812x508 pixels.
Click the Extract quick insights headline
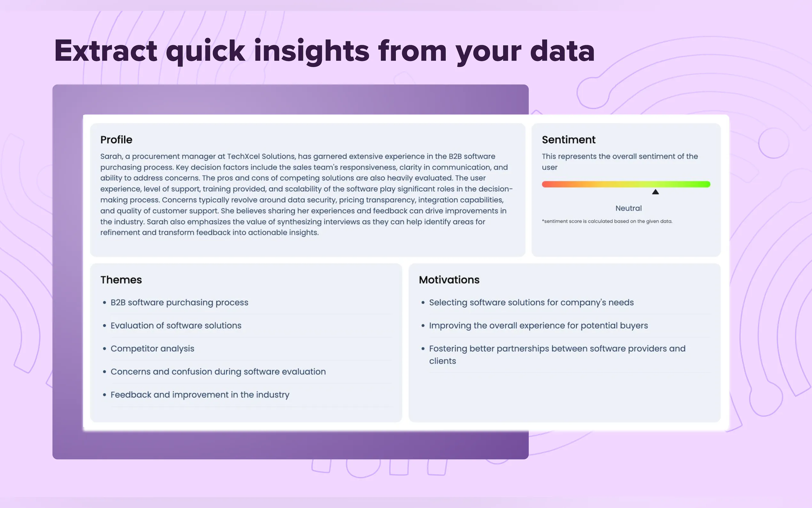tap(324, 51)
